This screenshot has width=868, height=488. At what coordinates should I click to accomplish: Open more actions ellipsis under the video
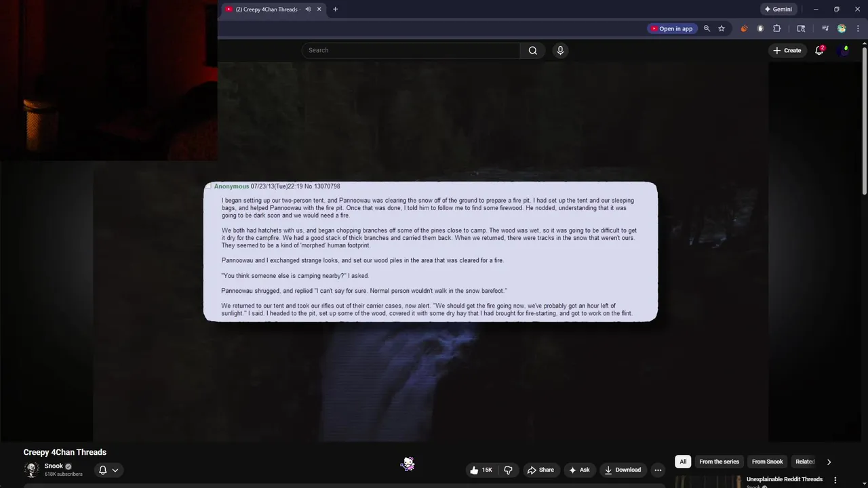(x=658, y=470)
